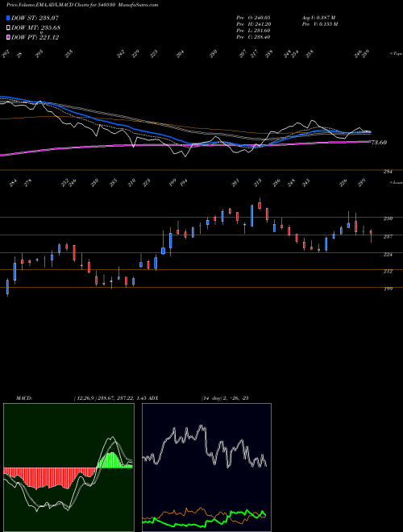Click the 224 price axis label
This screenshot has width=403, height=532.
coord(388,254)
